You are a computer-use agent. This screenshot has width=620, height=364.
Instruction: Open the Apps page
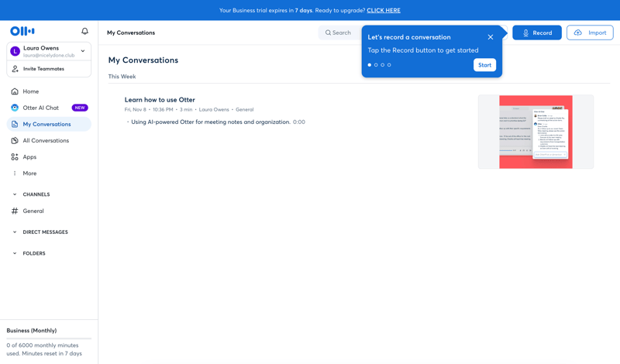coord(49,157)
